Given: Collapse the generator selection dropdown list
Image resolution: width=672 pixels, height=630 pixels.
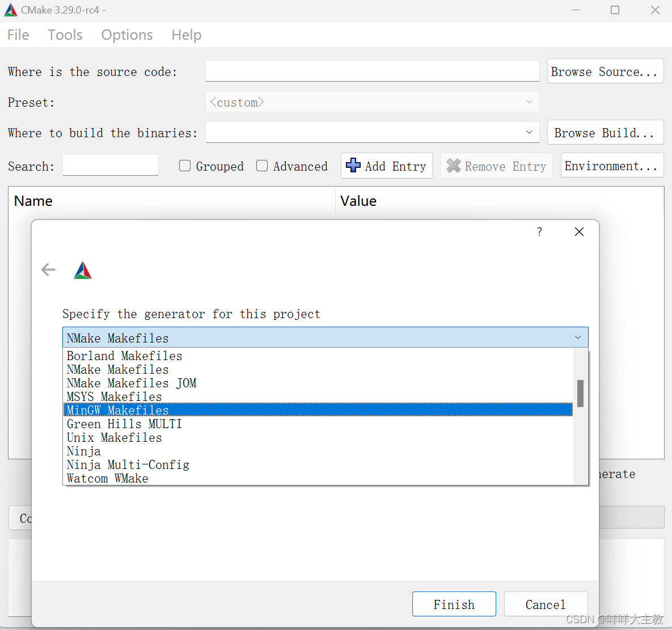Looking at the screenshot, I should pos(578,337).
